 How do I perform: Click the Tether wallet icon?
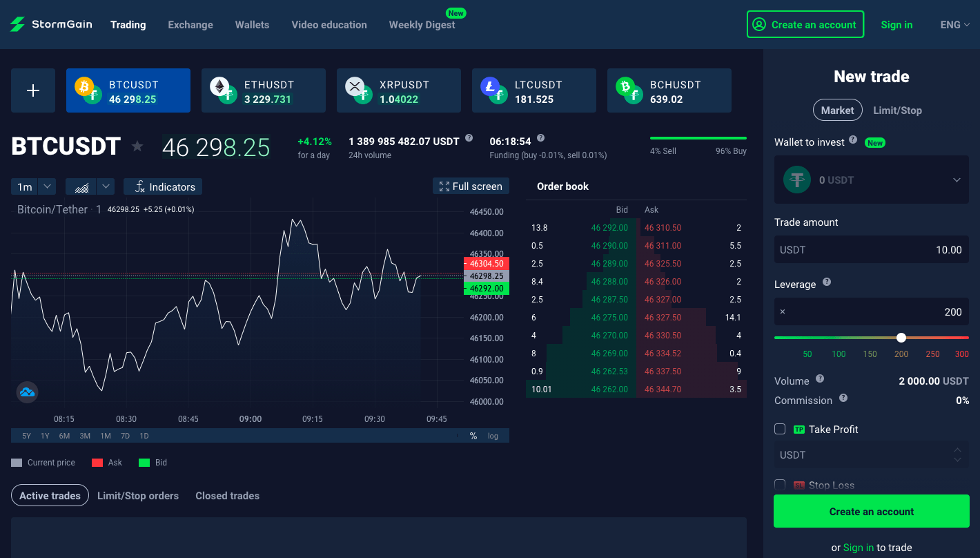797,180
